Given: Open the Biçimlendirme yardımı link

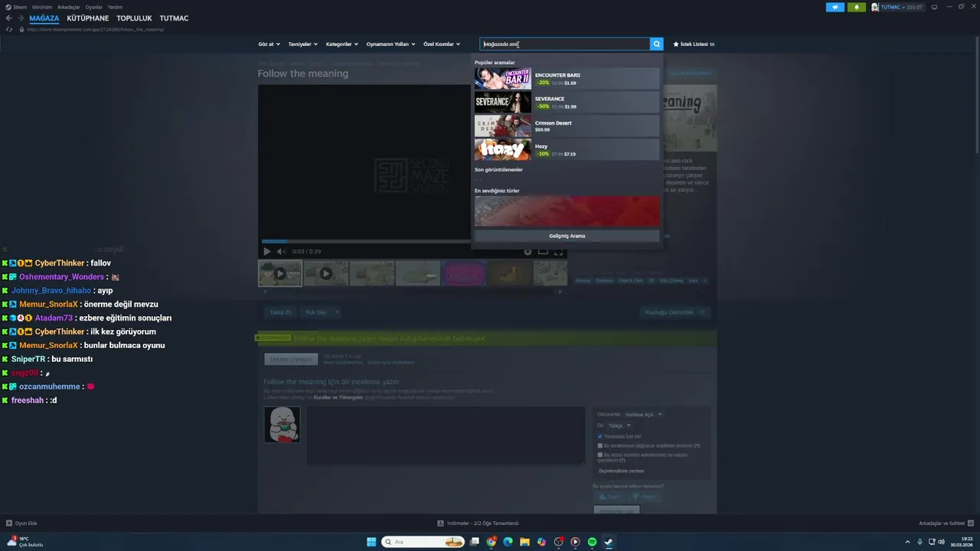Looking at the screenshot, I should click(x=621, y=471).
